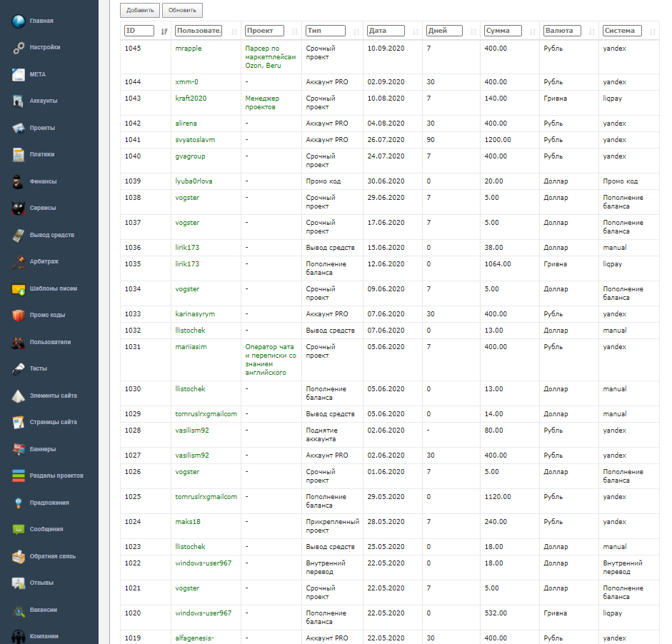Image resolution: width=672 pixels, height=644 pixels.
Task: Focus the Валюта filter field
Action: (562, 31)
